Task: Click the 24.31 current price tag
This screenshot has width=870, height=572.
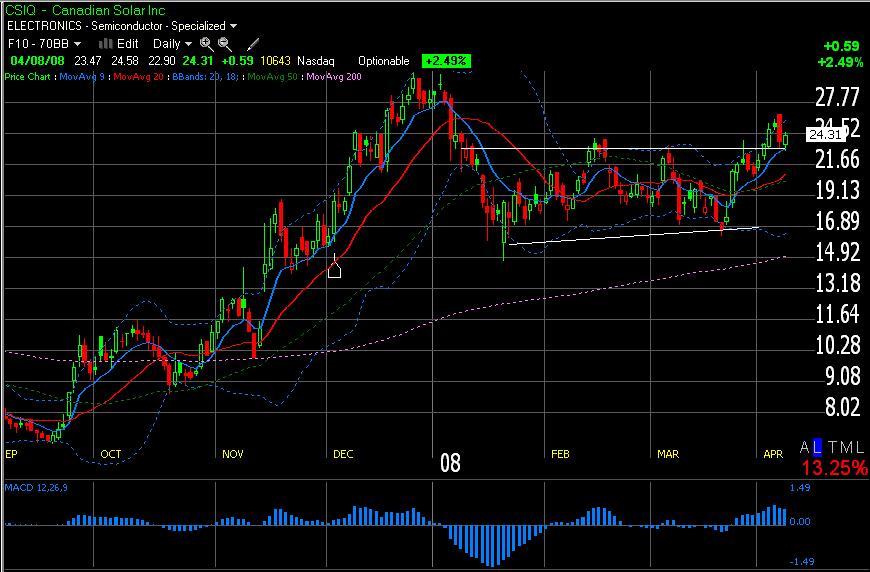Action: click(x=826, y=134)
